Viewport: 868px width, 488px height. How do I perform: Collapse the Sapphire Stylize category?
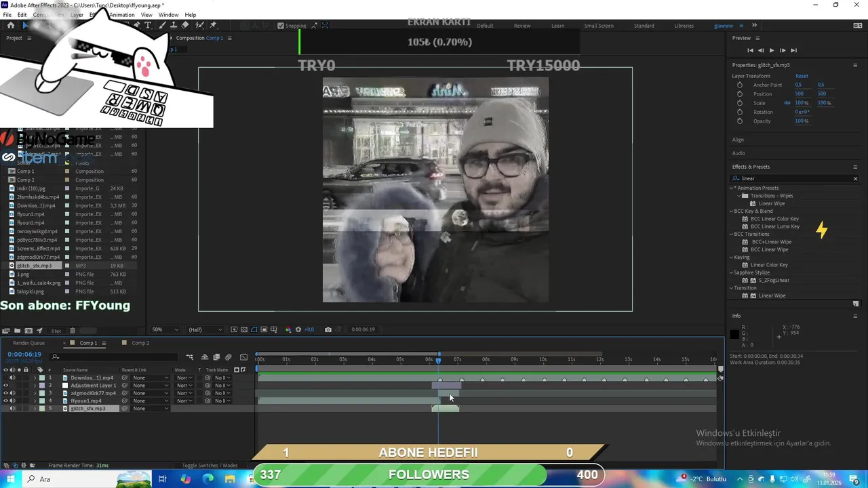click(732, 272)
